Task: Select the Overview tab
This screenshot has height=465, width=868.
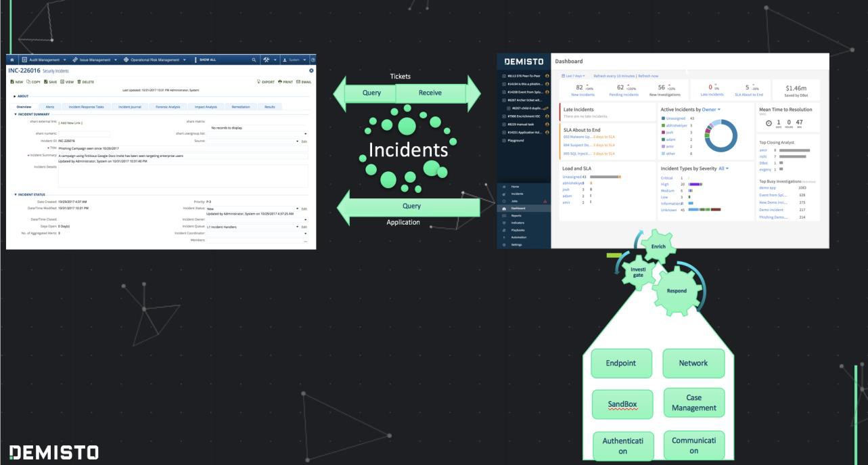Action: [x=24, y=107]
